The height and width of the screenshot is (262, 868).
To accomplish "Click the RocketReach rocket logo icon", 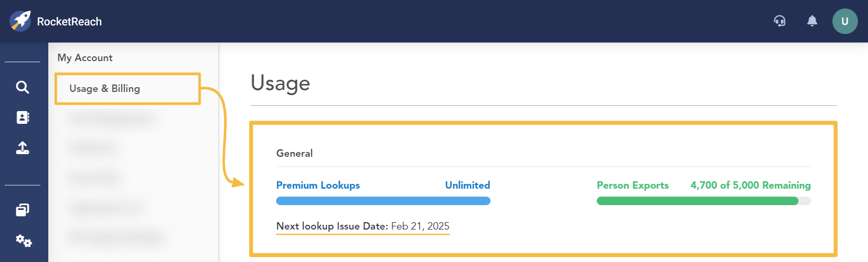I will pyautogui.click(x=20, y=21).
